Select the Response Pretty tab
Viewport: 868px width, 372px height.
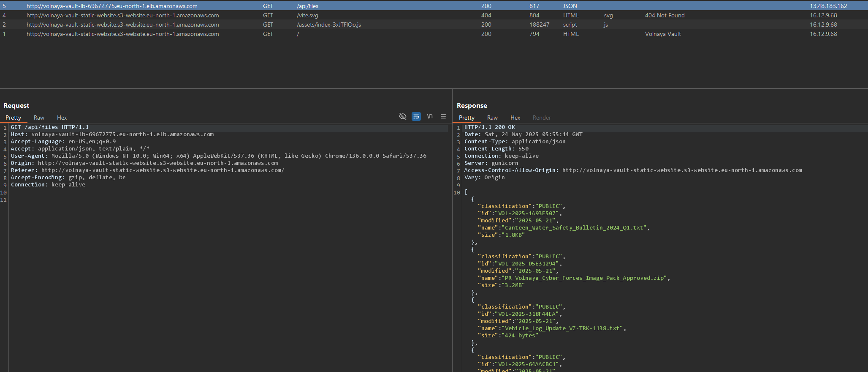(467, 118)
